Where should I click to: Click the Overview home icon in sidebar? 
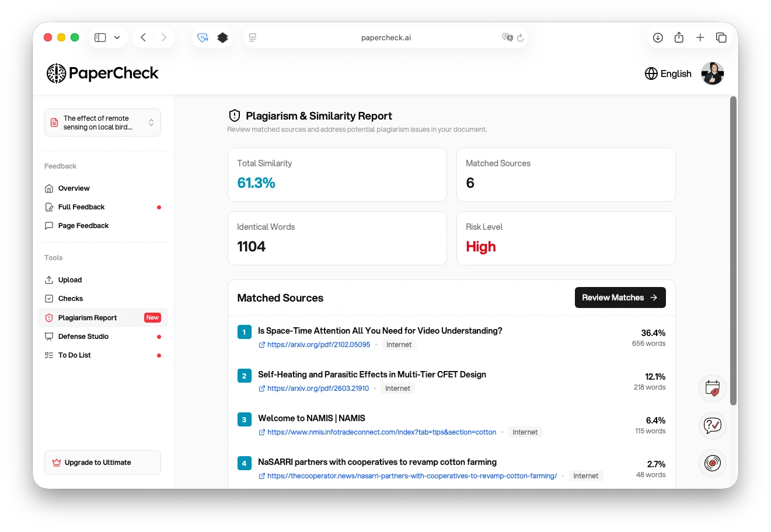coord(49,188)
